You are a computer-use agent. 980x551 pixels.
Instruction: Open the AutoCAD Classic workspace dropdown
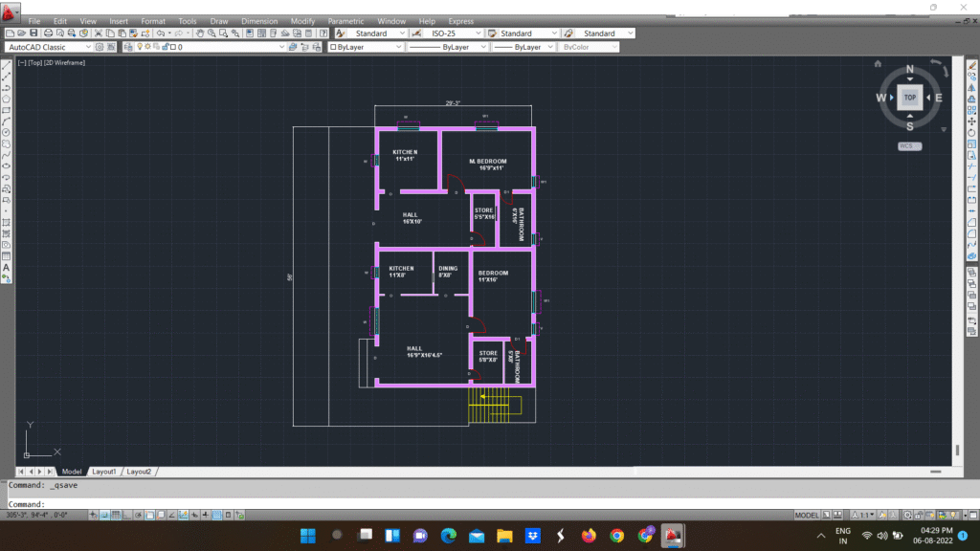(x=49, y=47)
